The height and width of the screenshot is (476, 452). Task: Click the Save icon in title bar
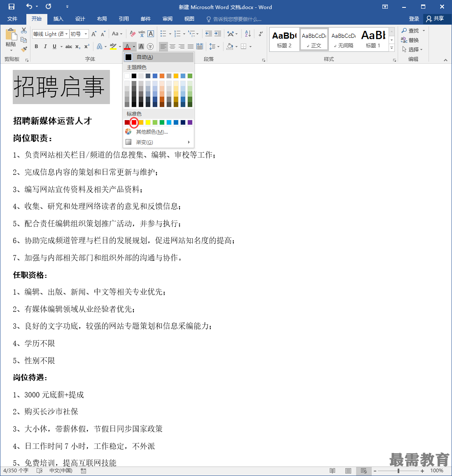pos(11,6)
